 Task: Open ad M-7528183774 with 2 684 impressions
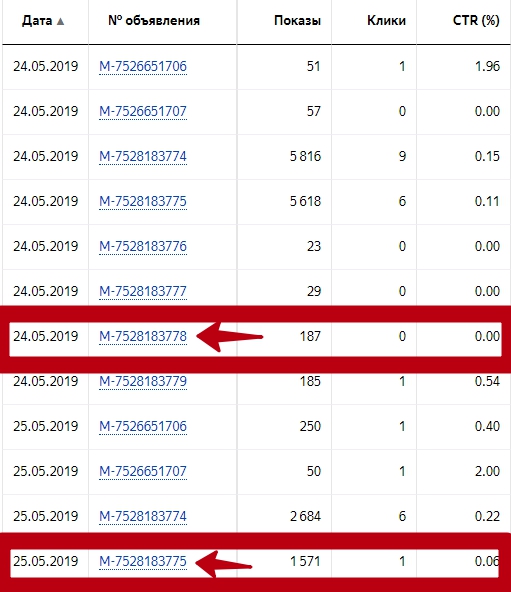tap(143, 516)
